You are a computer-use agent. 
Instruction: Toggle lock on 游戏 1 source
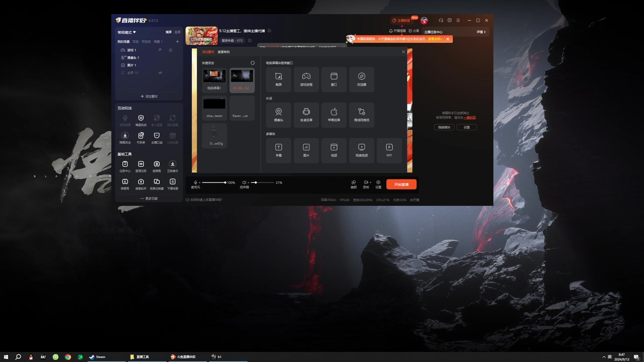[170, 50]
